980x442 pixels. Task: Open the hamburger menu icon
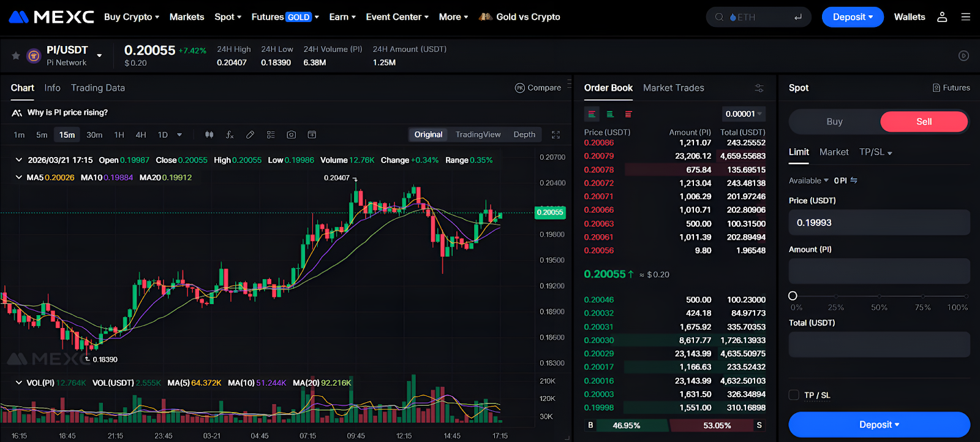tap(966, 17)
